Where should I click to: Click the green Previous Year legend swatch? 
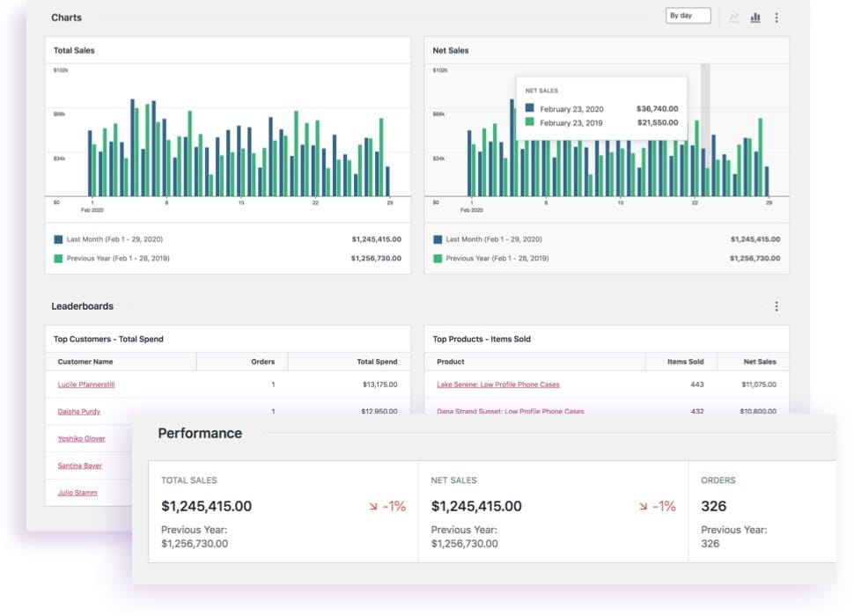point(438,258)
